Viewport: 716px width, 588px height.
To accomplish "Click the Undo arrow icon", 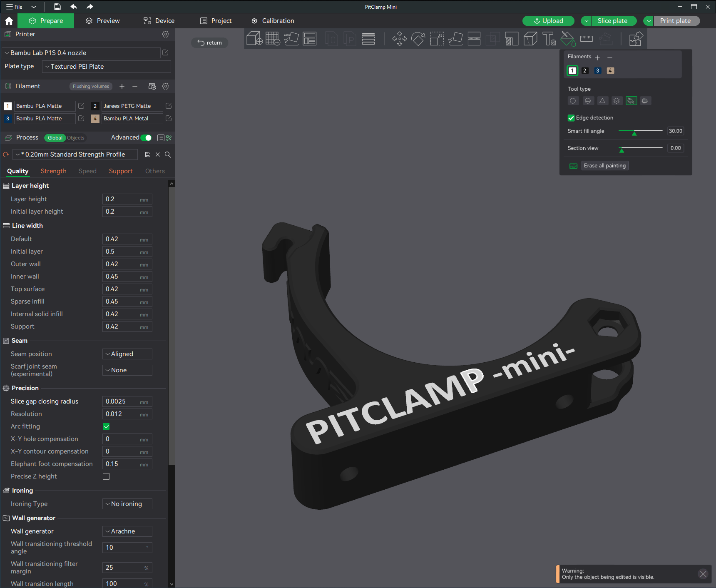I will [x=74, y=7].
